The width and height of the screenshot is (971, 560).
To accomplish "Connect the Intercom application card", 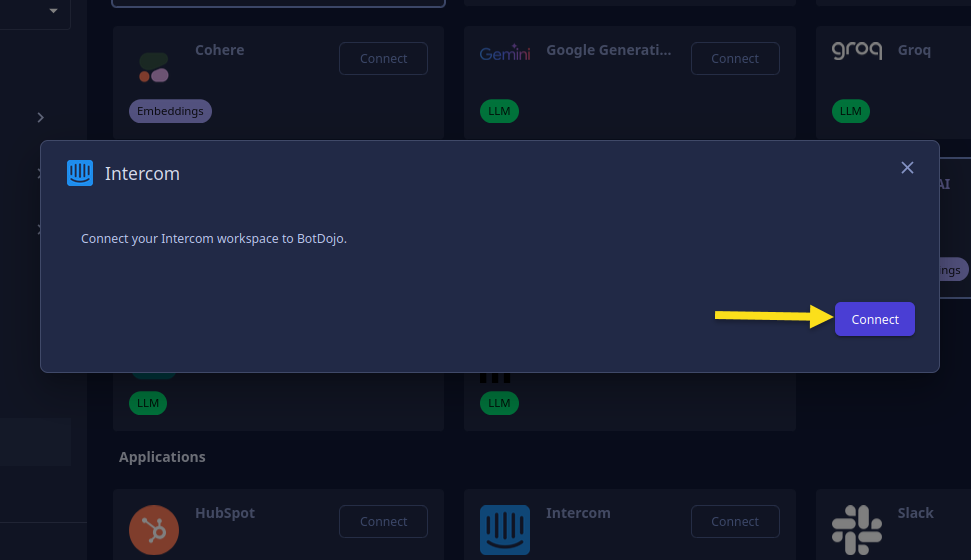I will click(x=735, y=522).
